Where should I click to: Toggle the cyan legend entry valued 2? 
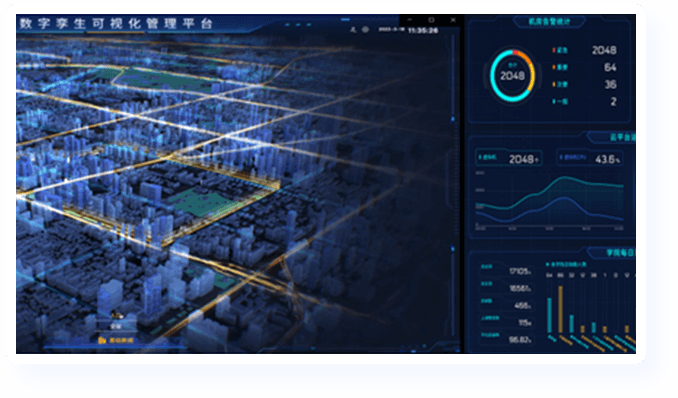[560, 102]
